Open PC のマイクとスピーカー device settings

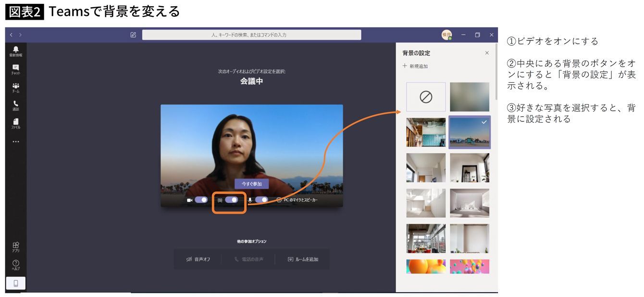pyautogui.click(x=297, y=200)
